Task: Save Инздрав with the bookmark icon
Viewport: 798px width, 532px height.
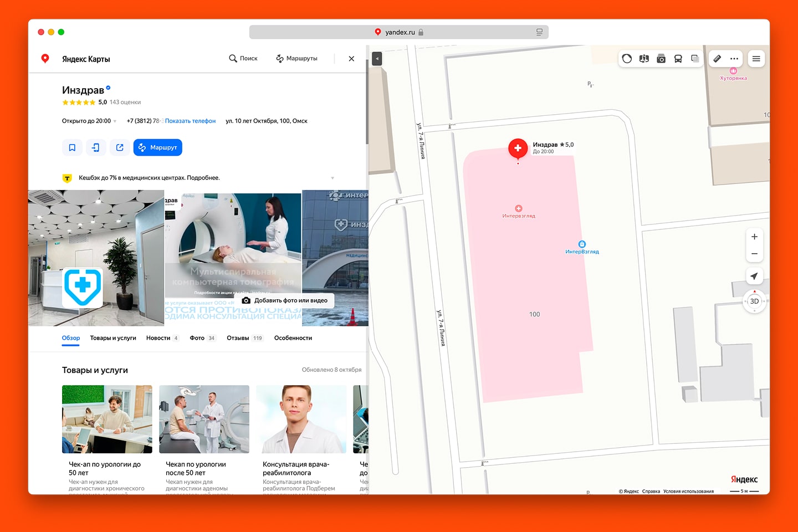Action: [72, 147]
